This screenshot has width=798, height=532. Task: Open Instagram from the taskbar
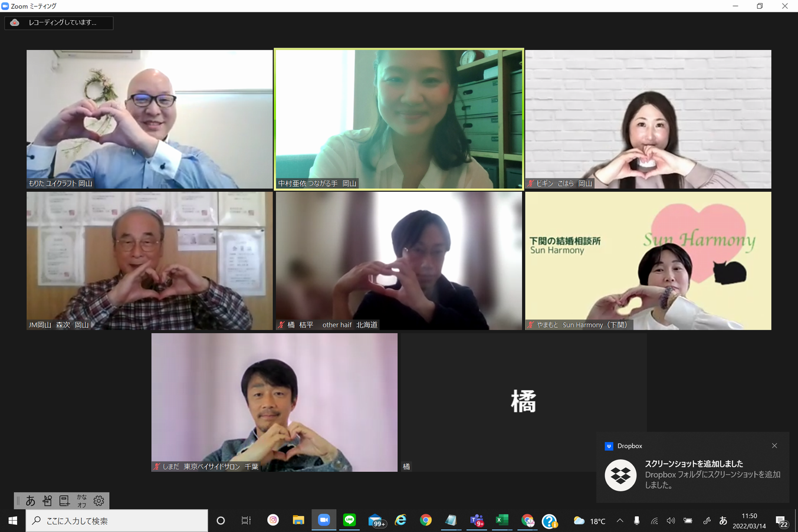click(x=273, y=520)
